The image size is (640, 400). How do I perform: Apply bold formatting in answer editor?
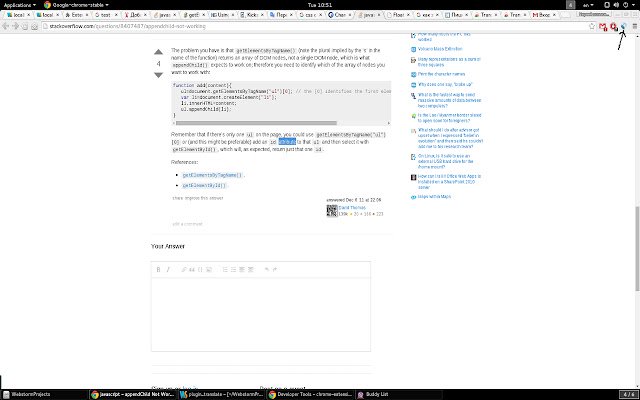[x=158, y=269]
